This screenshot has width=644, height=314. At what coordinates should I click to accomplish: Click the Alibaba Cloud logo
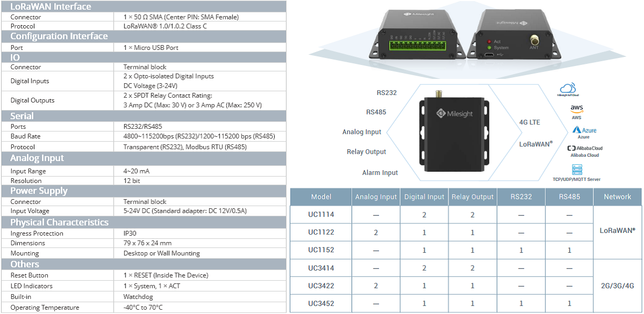(x=585, y=148)
